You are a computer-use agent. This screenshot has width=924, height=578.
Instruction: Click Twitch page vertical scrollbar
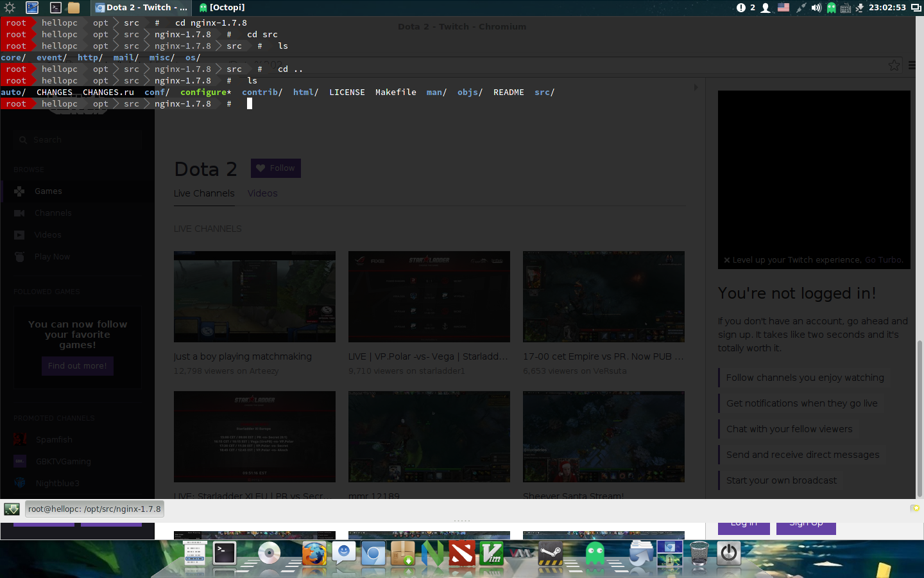pyautogui.click(x=920, y=419)
